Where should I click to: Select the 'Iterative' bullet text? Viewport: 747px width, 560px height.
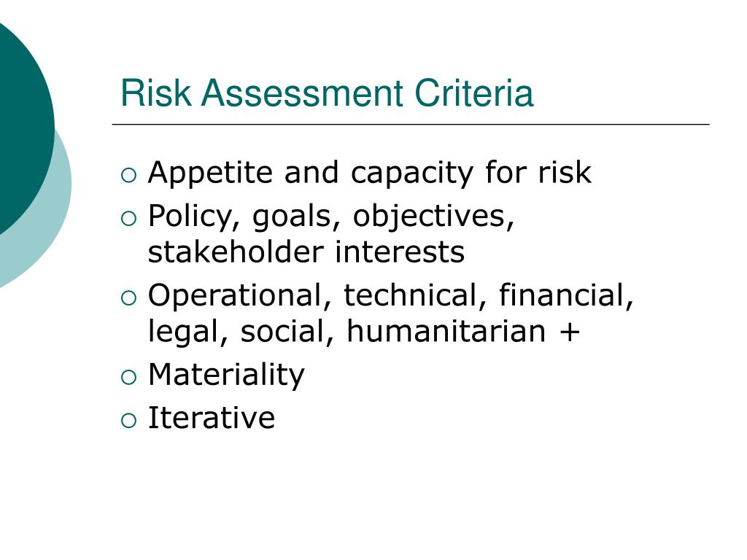(212, 418)
